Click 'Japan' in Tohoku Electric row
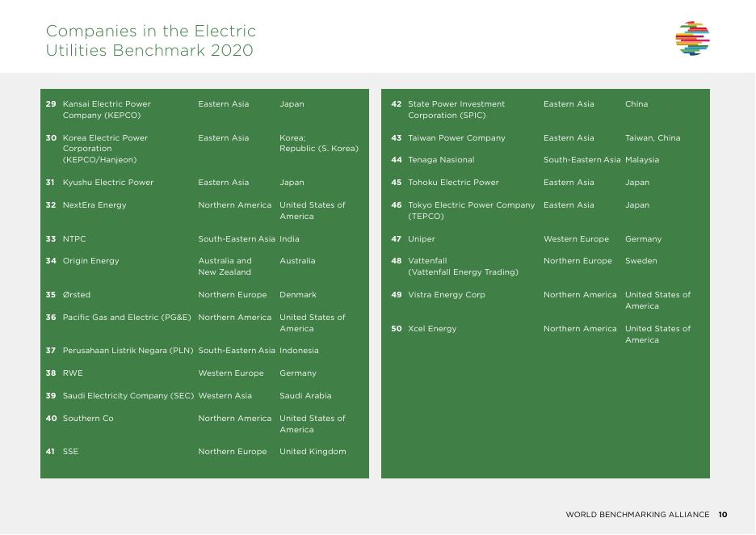This screenshot has width=756, height=535. click(637, 183)
